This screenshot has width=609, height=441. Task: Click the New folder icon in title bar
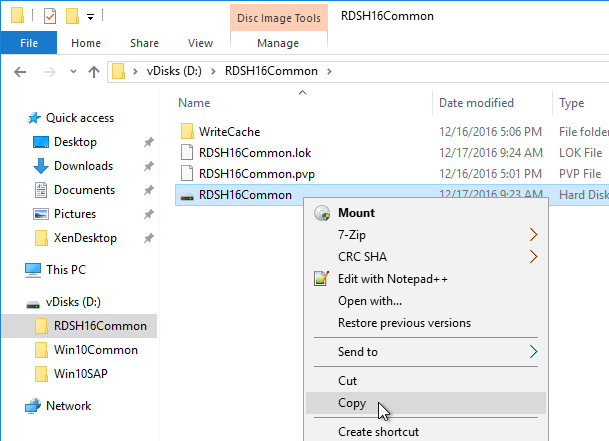coord(73,16)
